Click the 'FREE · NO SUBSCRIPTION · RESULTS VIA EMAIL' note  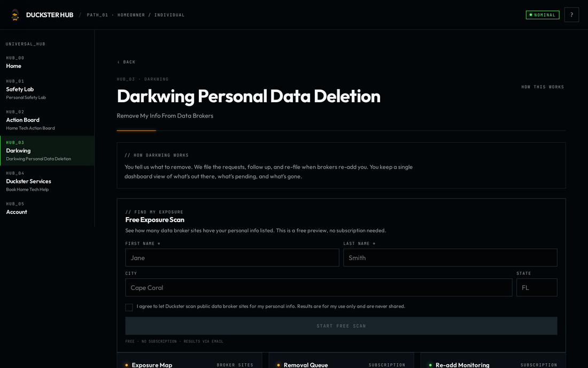point(174,341)
